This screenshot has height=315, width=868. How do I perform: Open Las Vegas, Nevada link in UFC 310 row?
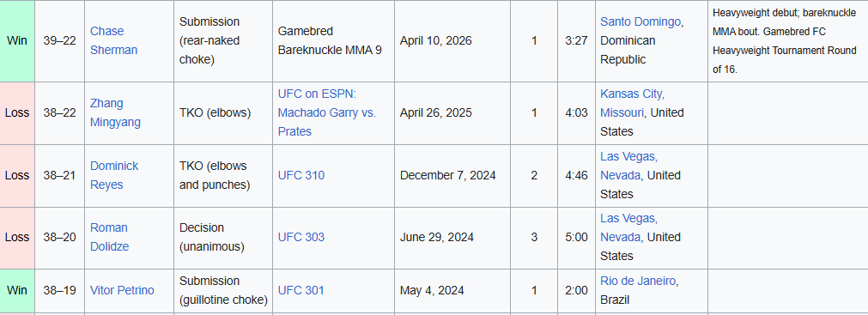click(628, 166)
